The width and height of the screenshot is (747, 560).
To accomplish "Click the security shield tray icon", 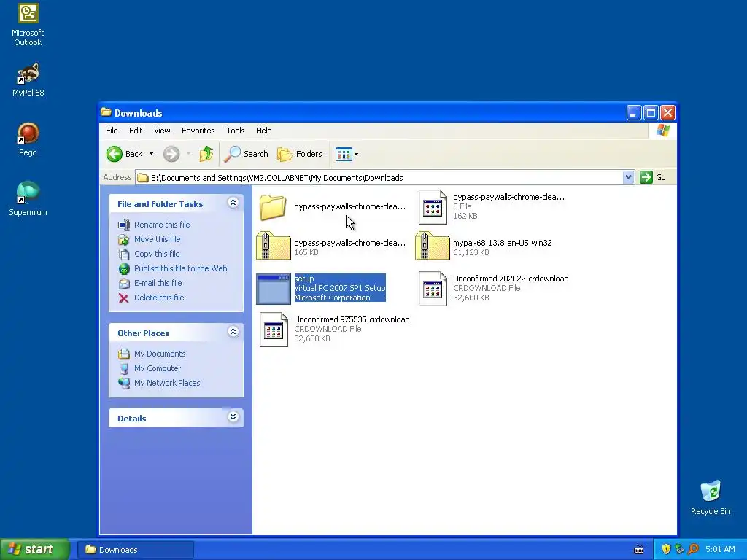I will coord(666,550).
